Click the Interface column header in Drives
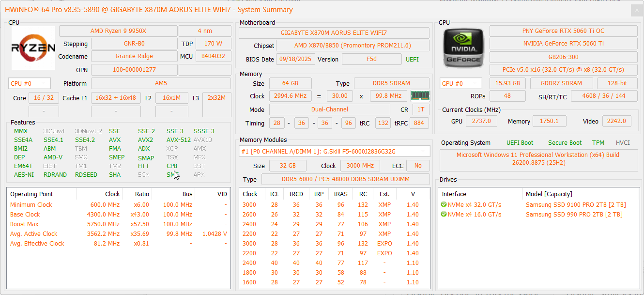Screen dimensions: 644x295 click(481, 194)
